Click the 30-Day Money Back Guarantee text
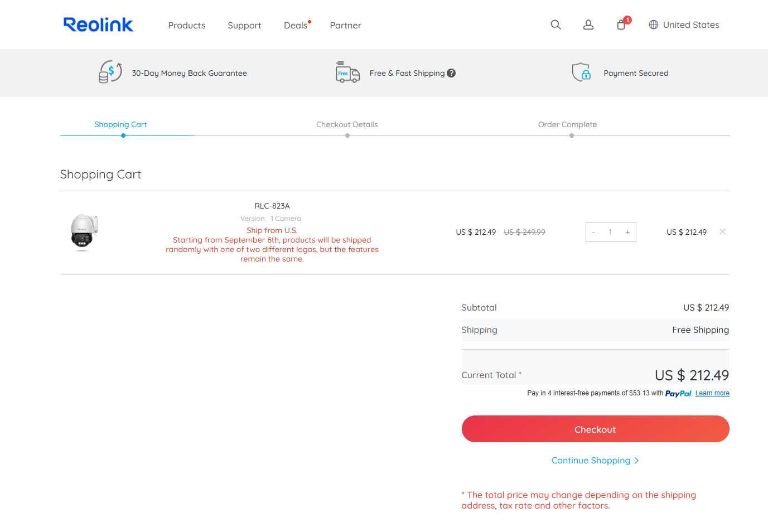Viewport: 768px width, 532px height. tap(189, 73)
